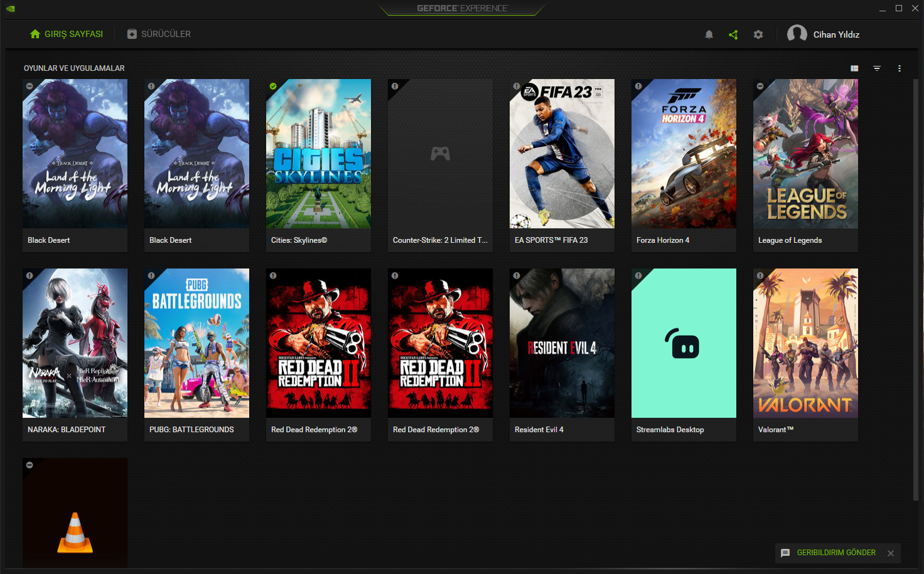Open the PUBG Battlegrounds cover art
Viewport: 924px width, 574px height.
(196, 343)
